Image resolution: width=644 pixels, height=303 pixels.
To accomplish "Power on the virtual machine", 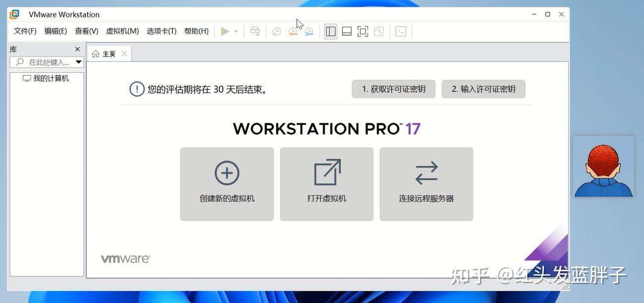I will (x=225, y=31).
